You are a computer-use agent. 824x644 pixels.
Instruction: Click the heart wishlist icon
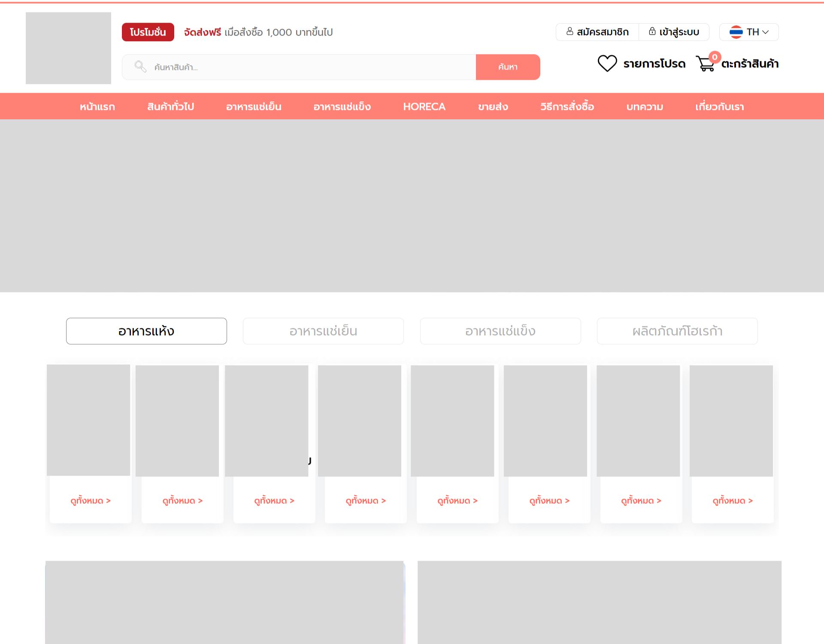[x=607, y=64]
